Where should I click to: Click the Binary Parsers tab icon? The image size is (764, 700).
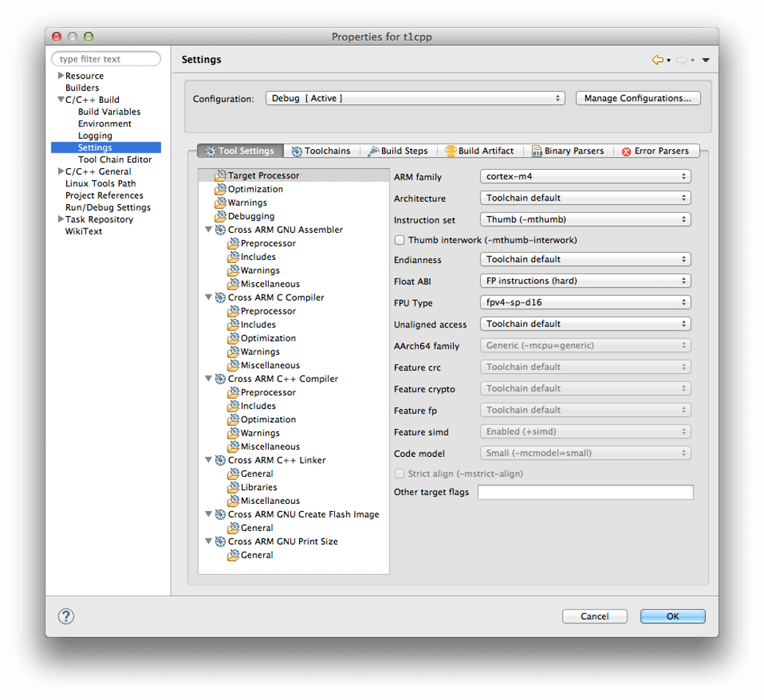[537, 151]
